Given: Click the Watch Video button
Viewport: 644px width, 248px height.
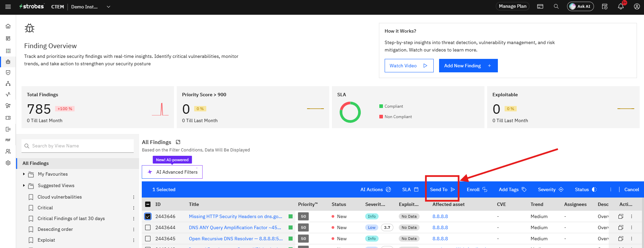Looking at the screenshot, I should click(409, 66).
